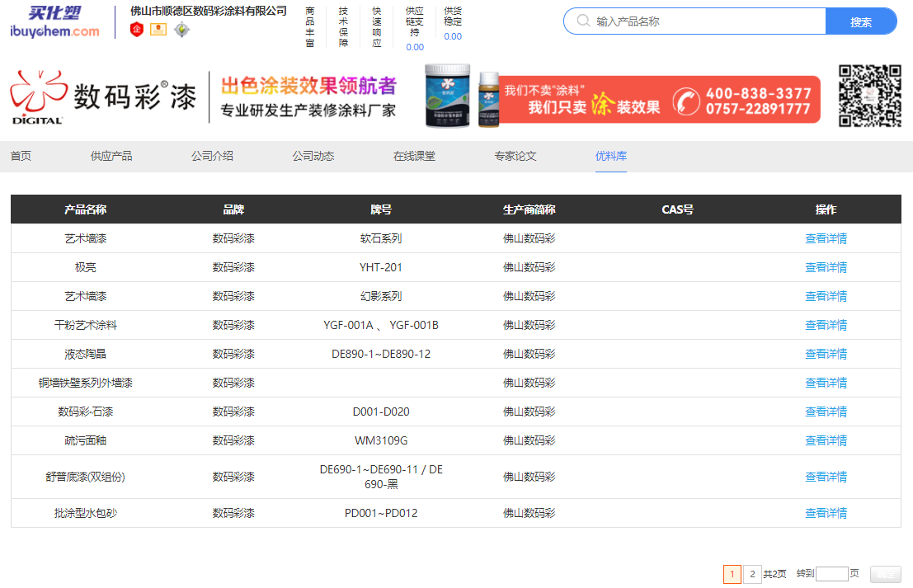
Task: Open the 公司介绍 nav tab
Action: pyautogui.click(x=212, y=156)
